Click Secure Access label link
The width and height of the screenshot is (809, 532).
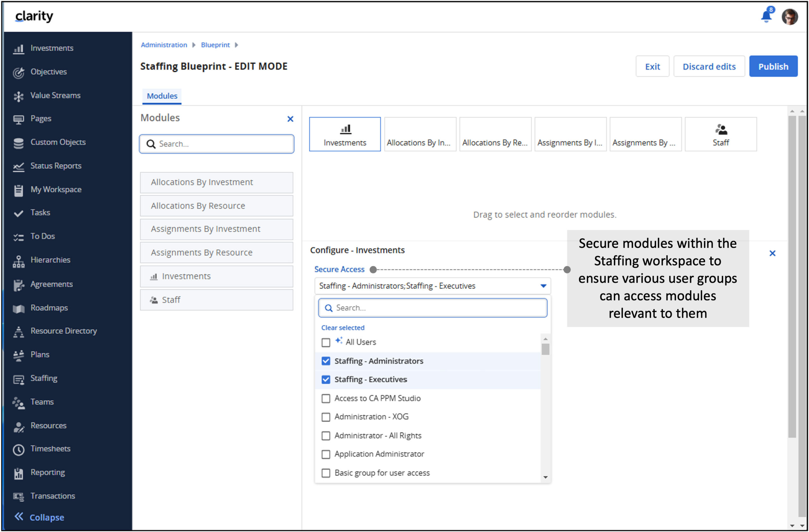pyautogui.click(x=339, y=269)
